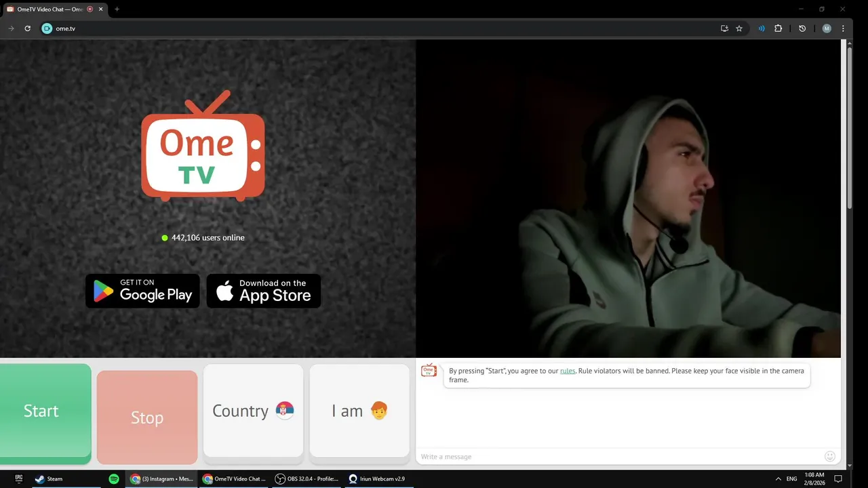Click the 'Write a message' input field
Viewport: 868px width, 488px height.
620,456
